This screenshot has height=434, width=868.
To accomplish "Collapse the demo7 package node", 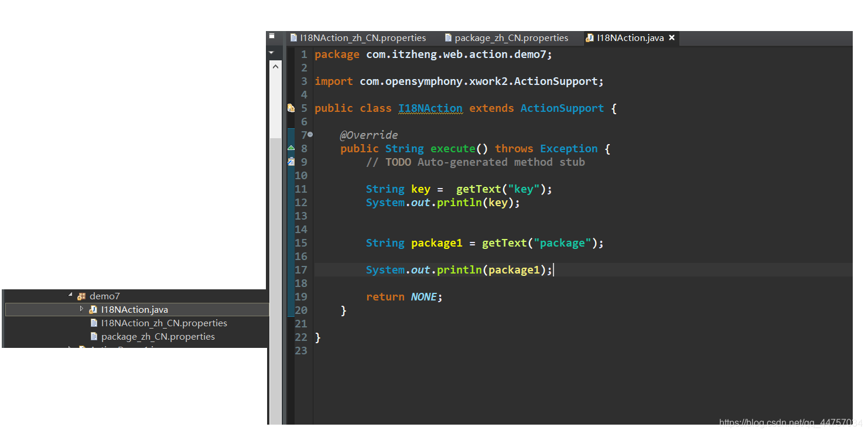I will pyautogui.click(x=71, y=296).
